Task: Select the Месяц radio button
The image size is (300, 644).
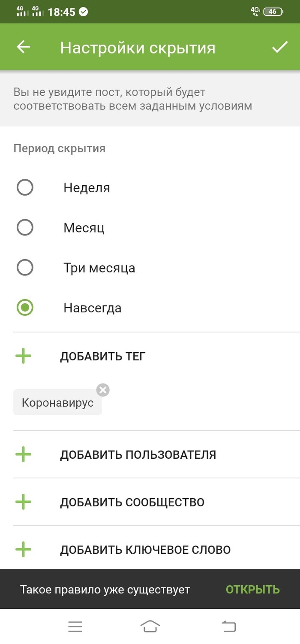Action: coord(25,227)
